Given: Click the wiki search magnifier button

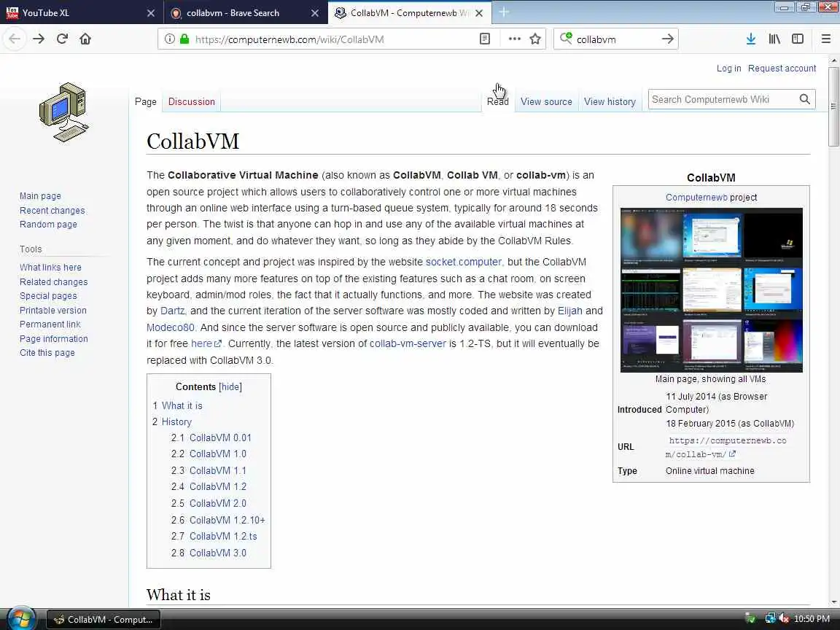Looking at the screenshot, I should pos(805,100).
